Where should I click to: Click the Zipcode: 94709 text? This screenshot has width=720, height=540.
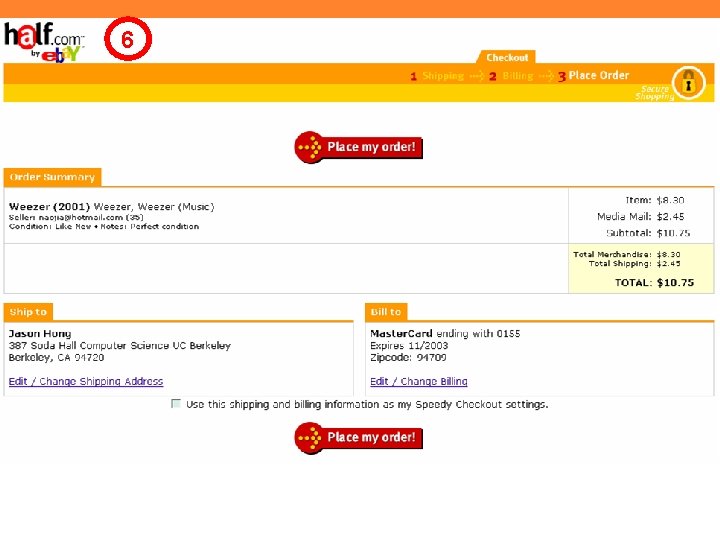point(408,357)
